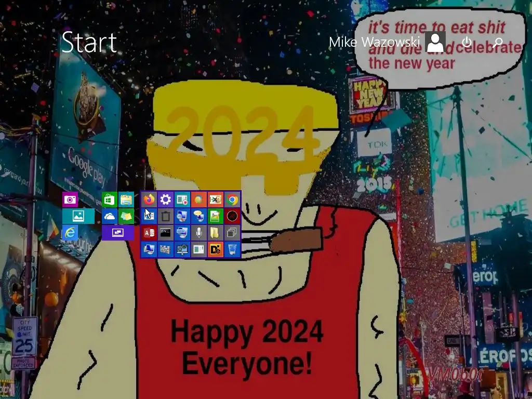
Task: Open the OneDrive cloud tile
Action: tap(109, 216)
